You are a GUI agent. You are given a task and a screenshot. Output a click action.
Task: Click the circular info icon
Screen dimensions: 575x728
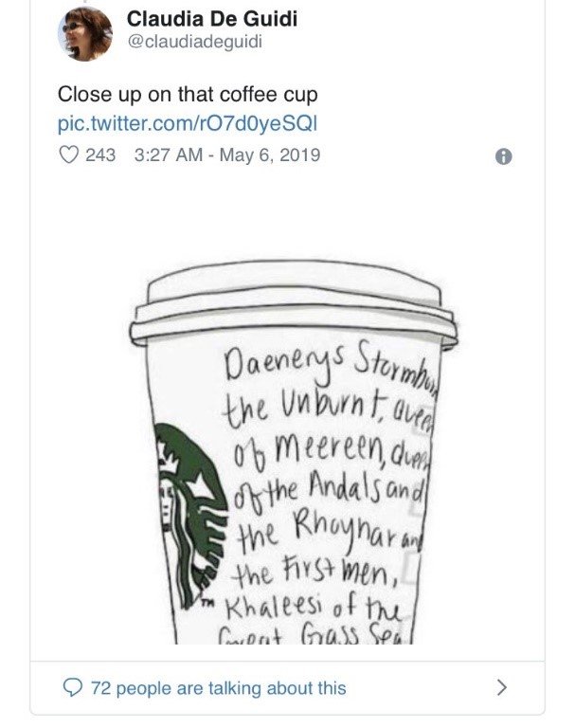(504, 156)
